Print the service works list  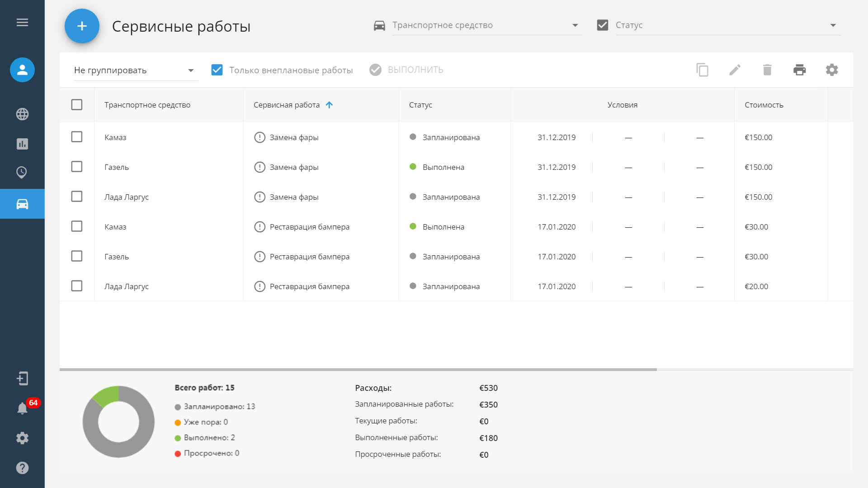[799, 70]
